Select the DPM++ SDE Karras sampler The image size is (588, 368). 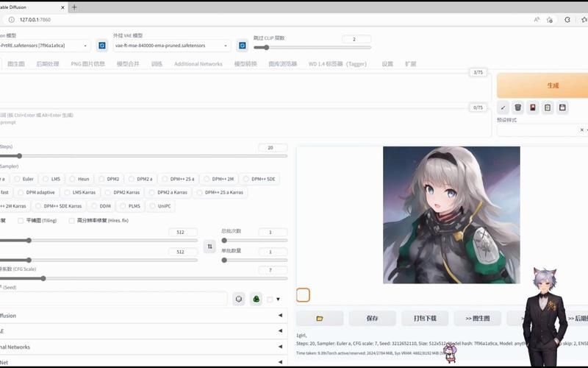pyautogui.click(x=58, y=206)
